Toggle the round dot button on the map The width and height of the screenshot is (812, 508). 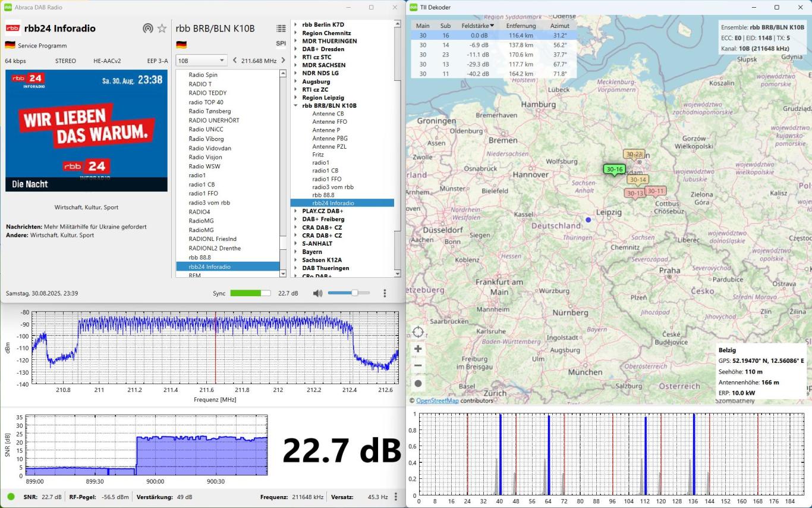(418, 384)
